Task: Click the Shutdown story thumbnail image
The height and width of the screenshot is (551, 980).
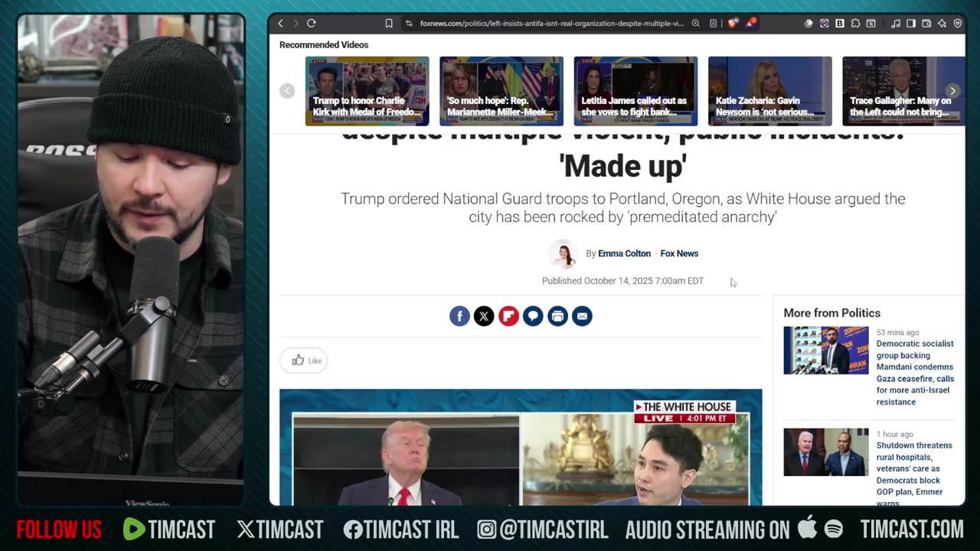Action: pos(826,452)
